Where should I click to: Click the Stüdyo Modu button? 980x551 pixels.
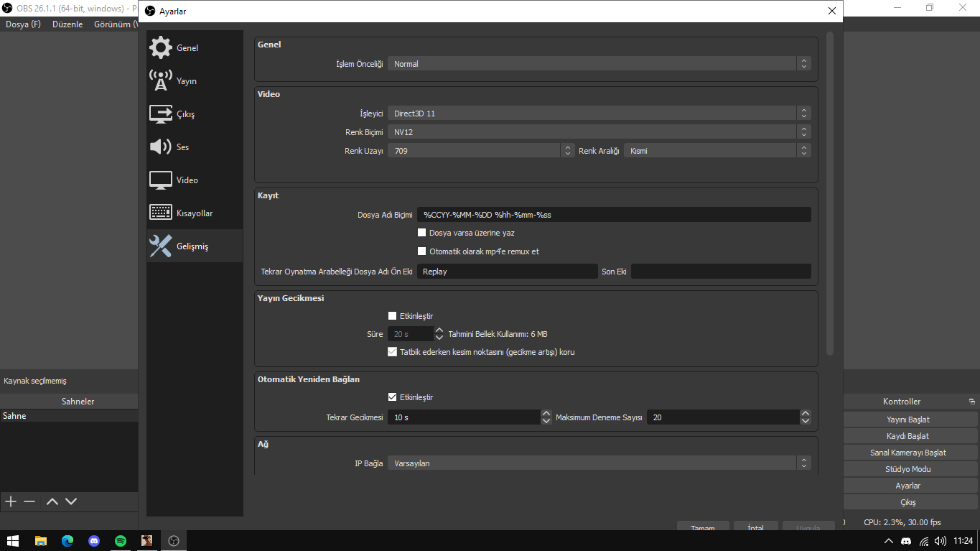point(907,469)
